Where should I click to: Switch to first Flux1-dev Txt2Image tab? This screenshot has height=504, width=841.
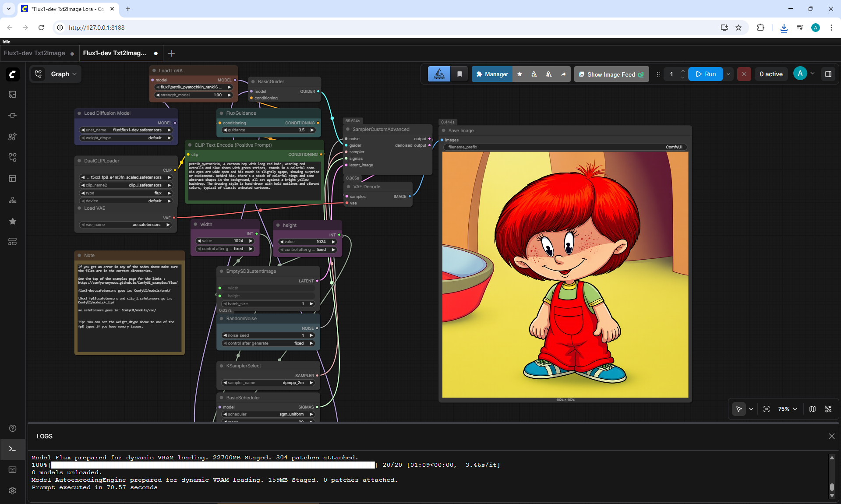coord(35,53)
